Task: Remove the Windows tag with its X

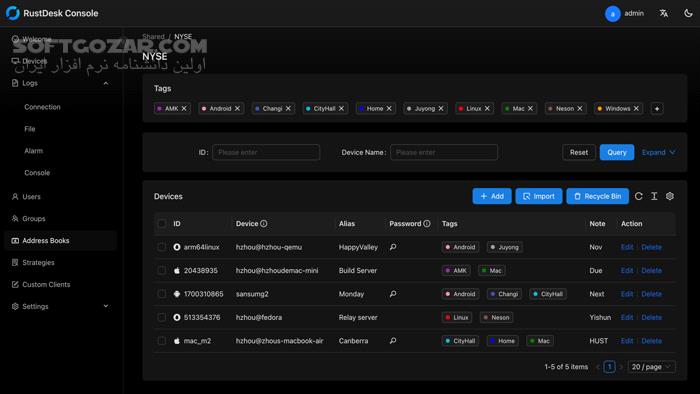Action: click(636, 108)
